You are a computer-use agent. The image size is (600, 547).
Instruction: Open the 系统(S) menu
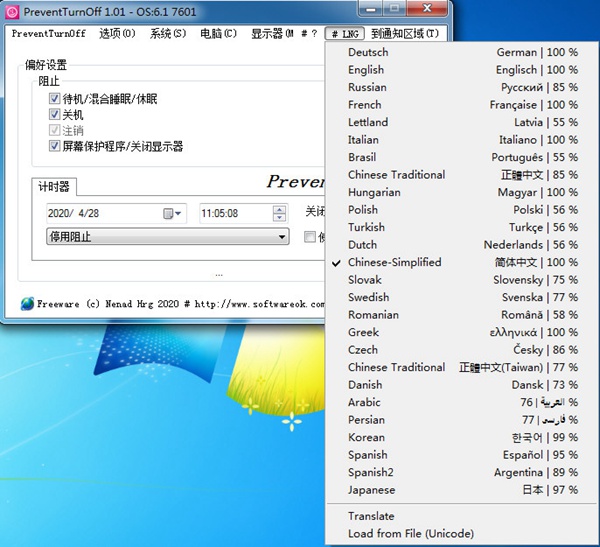tap(168, 34)
